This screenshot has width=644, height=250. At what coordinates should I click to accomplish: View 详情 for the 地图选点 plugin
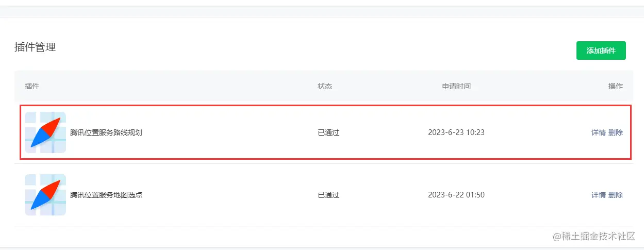tap(599, 195)
